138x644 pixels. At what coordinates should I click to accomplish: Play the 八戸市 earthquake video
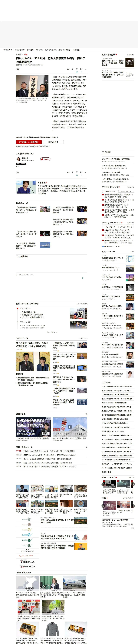pos(70,427)
